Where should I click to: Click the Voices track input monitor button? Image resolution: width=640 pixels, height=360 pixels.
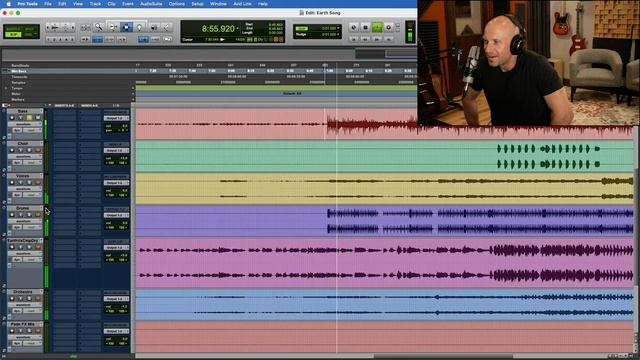[20, 182]
